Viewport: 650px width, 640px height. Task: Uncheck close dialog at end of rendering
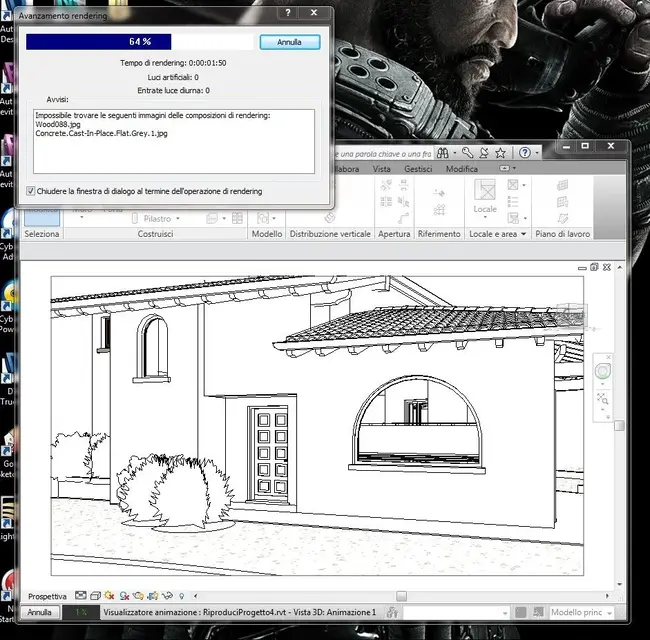tap(30, 191)
